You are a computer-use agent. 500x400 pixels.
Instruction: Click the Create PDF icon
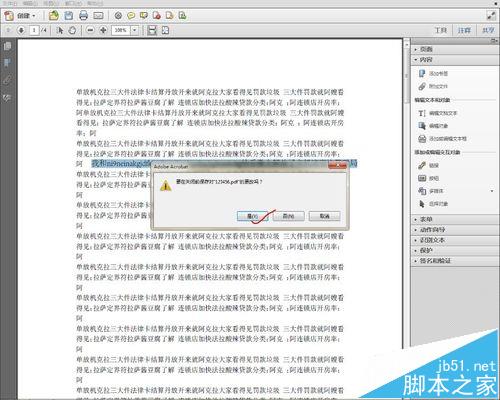coord(9,15)
